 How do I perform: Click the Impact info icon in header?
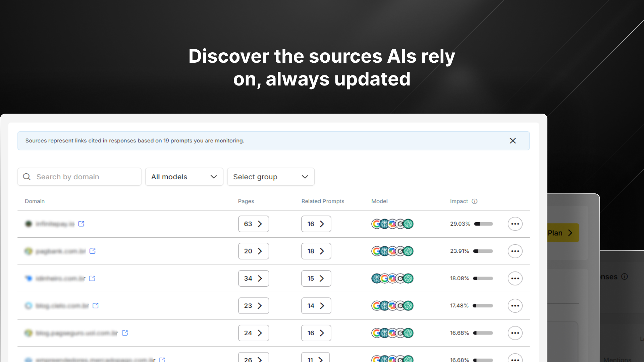click(x=475, y=201)
